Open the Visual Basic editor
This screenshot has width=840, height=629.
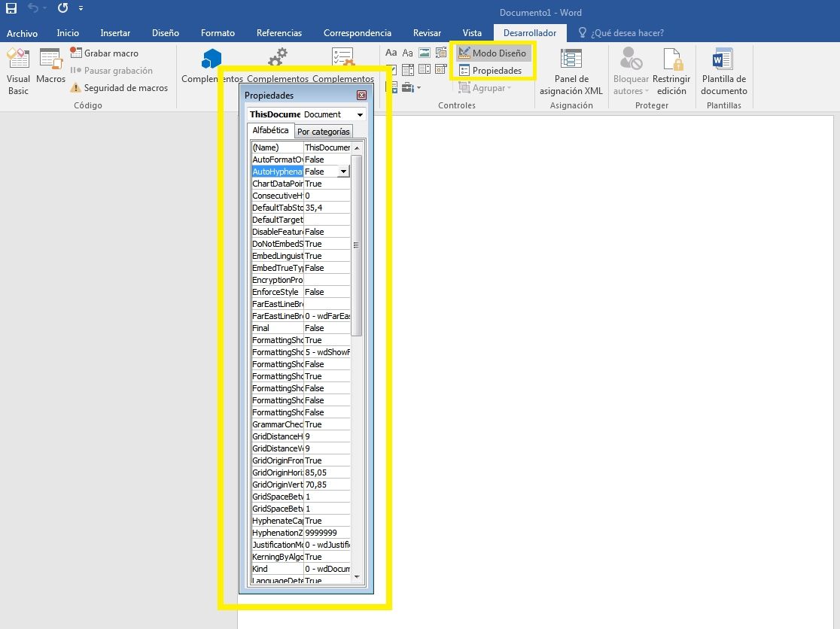pos(18,71)
